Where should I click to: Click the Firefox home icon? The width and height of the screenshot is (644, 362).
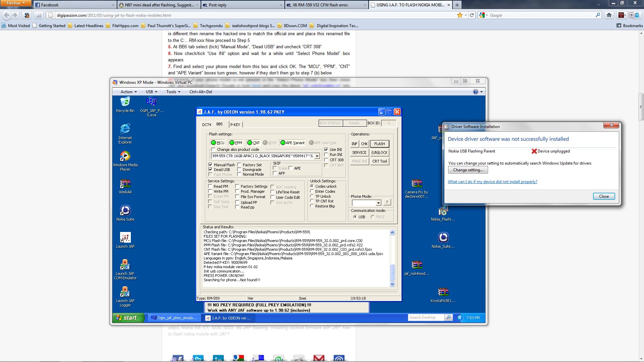coord(609,15)
